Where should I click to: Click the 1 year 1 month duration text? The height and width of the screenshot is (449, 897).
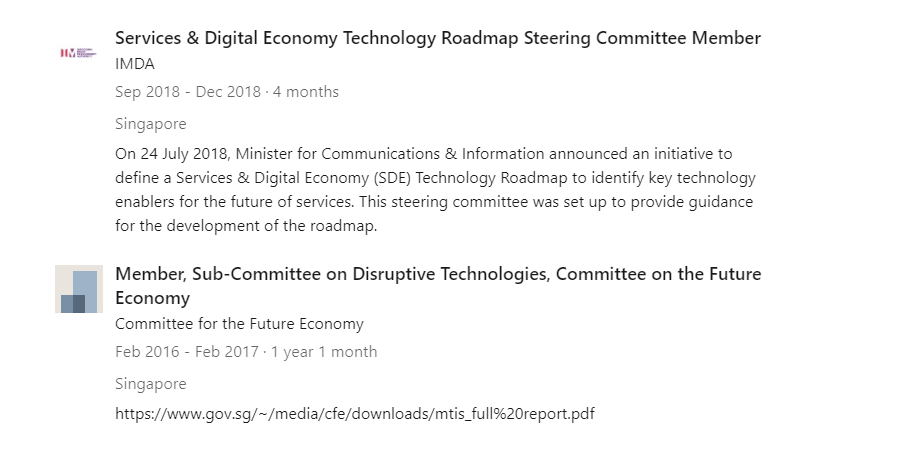tap(324, 351)
